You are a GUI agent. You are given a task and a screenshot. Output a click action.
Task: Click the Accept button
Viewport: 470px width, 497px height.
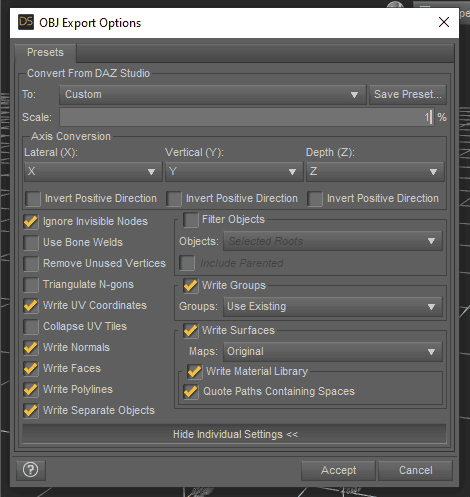coord(338,470)
